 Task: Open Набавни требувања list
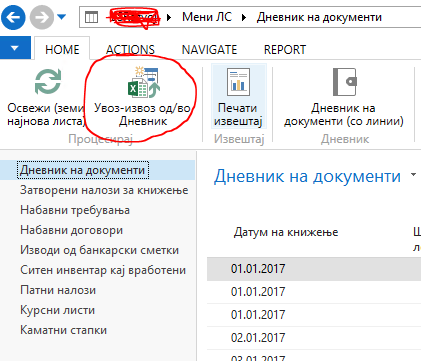75,210
